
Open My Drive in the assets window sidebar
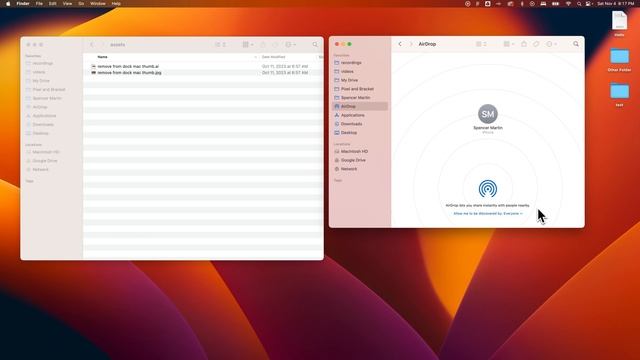(x=52, y=81)
